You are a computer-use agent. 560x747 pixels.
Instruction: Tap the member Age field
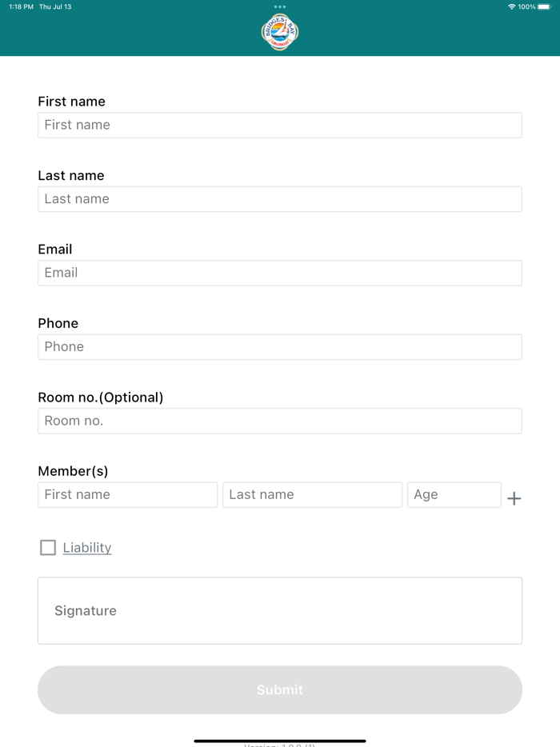pos(454,494)
